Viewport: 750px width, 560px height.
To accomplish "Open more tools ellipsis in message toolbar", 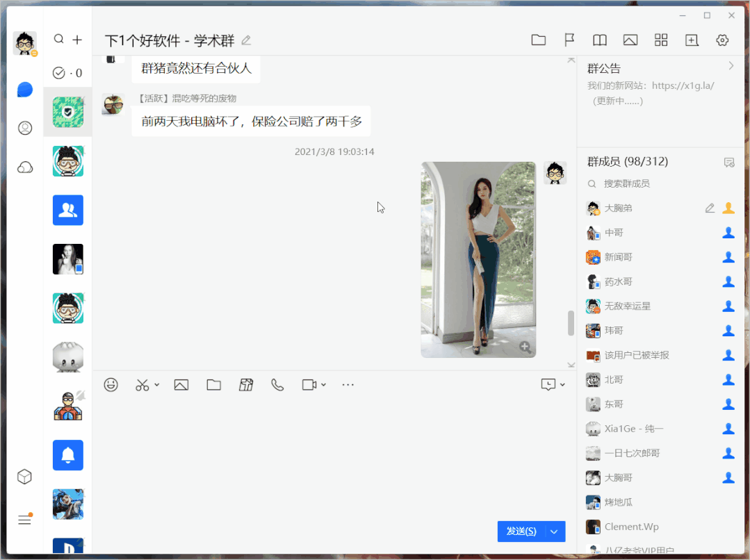I will tap(348, 385).
